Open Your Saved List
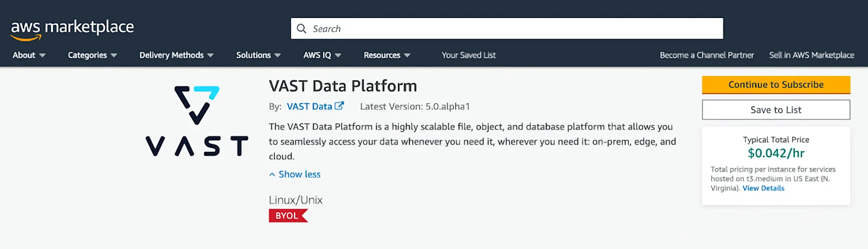 pos(468,55)
